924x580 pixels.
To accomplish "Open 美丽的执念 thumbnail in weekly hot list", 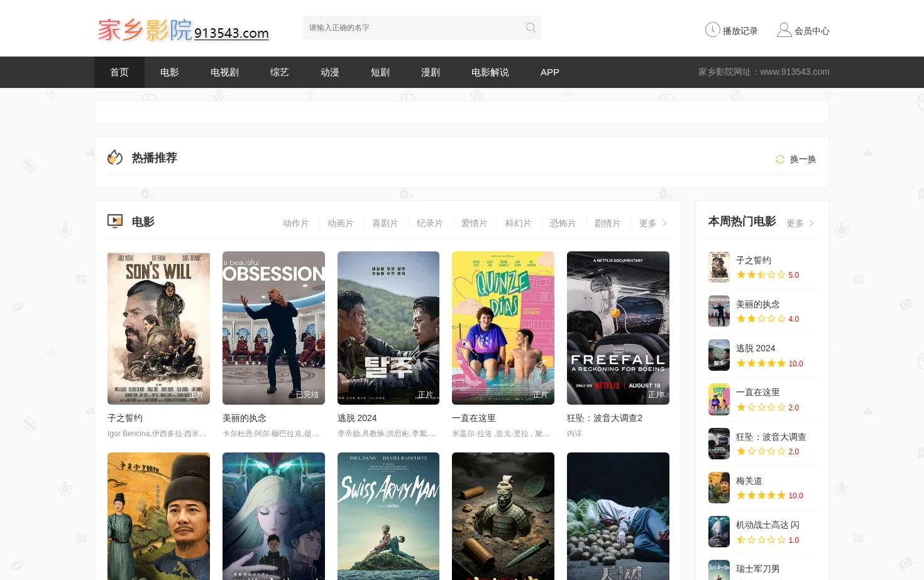I will click(719, 311).
